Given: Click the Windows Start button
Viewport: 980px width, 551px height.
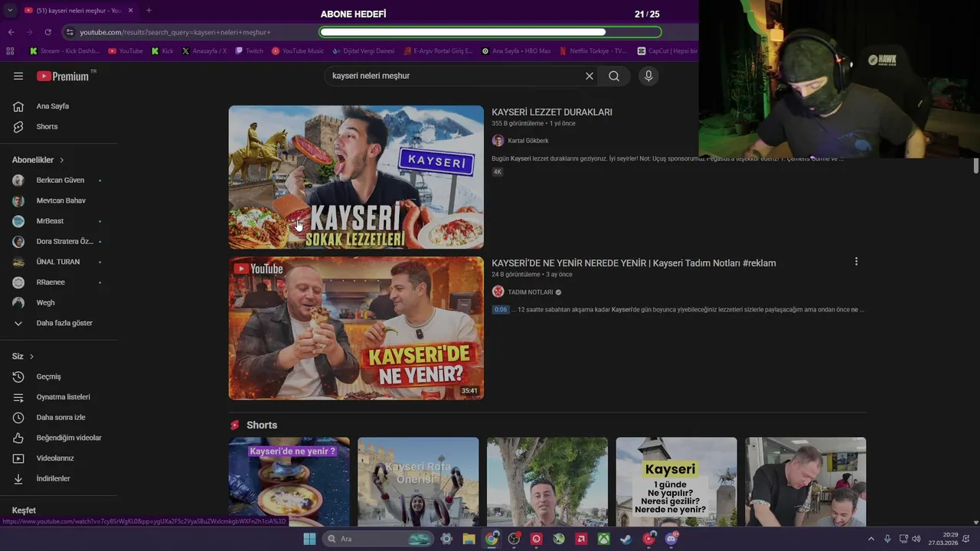Looking at the screenshot, I should 309,539.
